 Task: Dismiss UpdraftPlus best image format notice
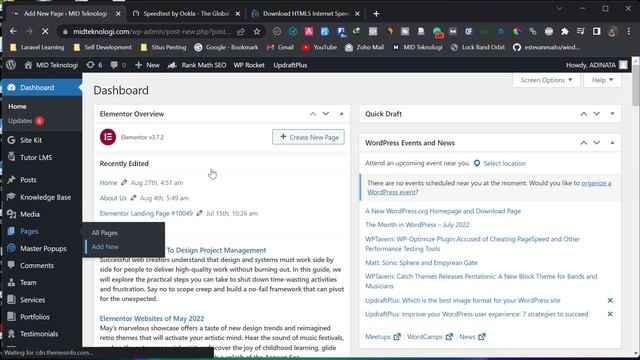[610, 300]
